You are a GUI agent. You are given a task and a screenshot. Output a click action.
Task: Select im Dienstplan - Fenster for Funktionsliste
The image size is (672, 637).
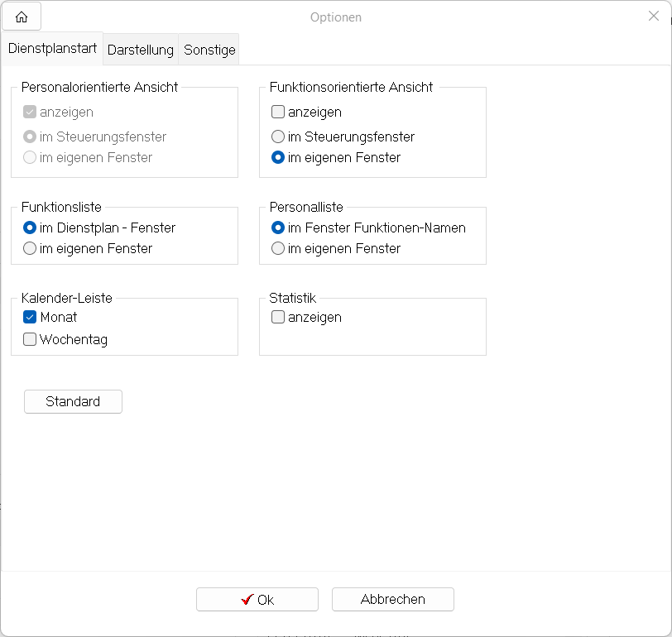click(x=30, y=227)
